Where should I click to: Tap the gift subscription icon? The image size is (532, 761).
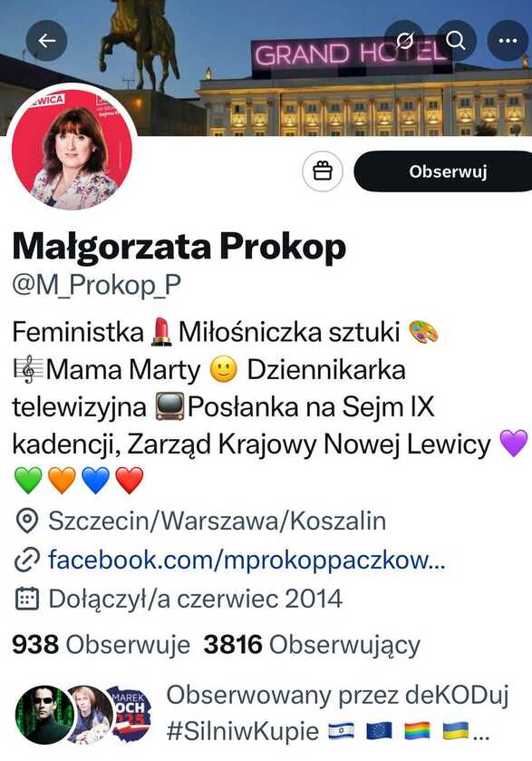click(x=323, y=171)
